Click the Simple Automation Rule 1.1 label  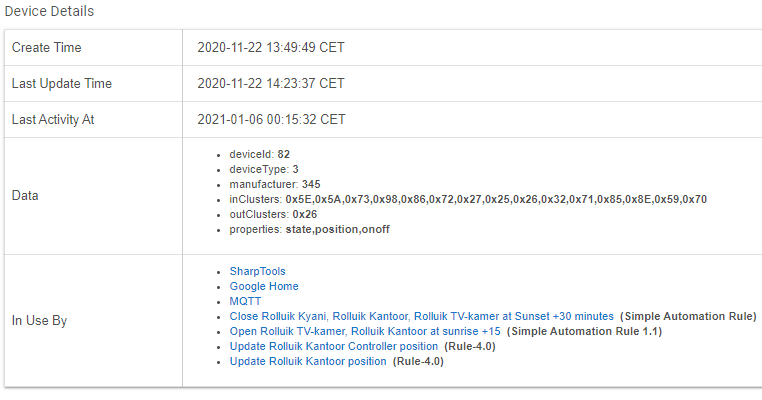tap(585, 331)
